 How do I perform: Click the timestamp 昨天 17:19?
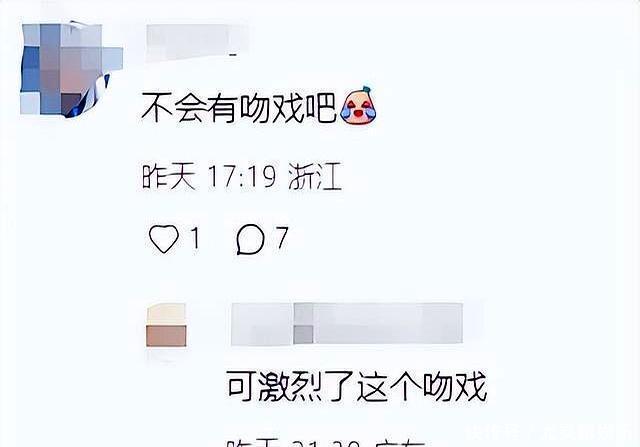[209, 176]
